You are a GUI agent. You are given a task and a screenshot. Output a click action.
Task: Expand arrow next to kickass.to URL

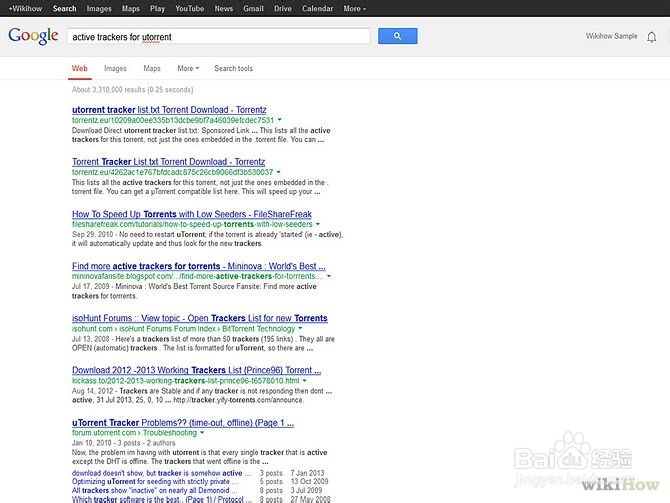coord(305,380)
